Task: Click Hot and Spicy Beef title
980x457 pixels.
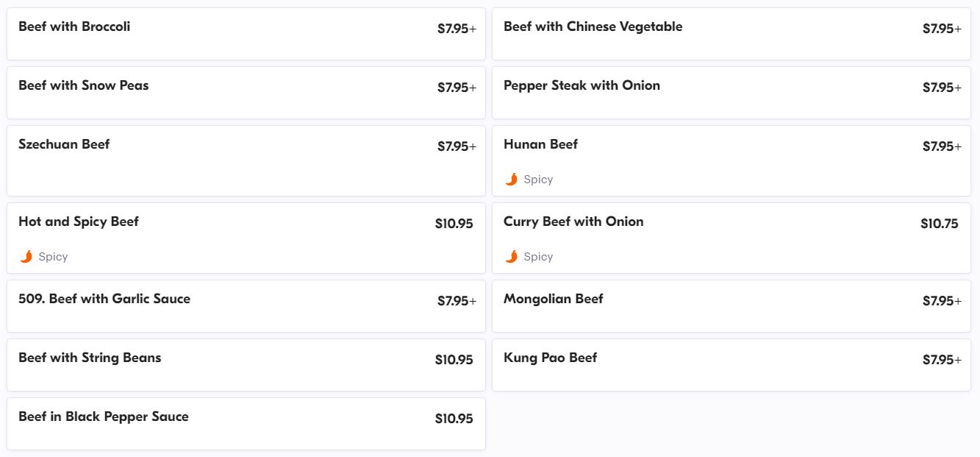Action: [78, 222]
